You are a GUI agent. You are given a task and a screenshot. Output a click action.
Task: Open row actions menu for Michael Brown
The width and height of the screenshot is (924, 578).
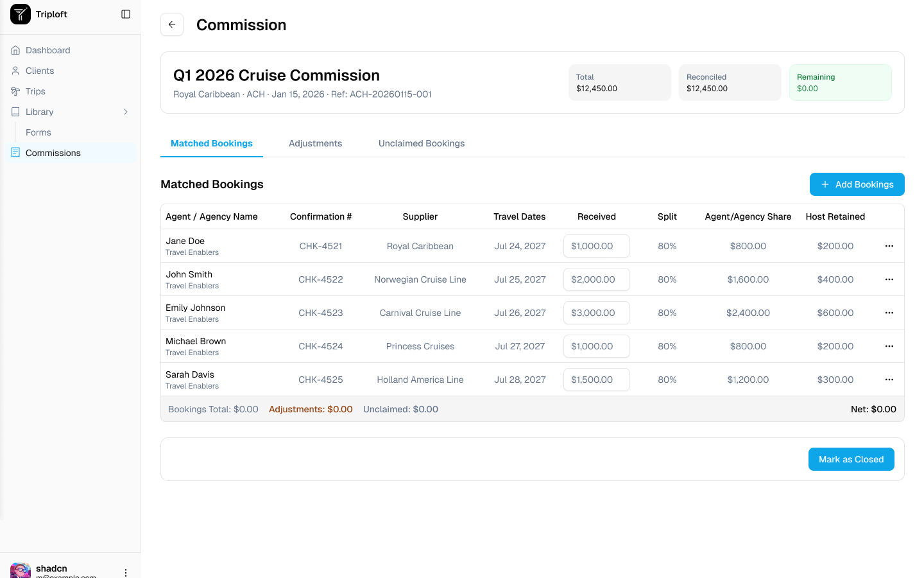[889, 346]
